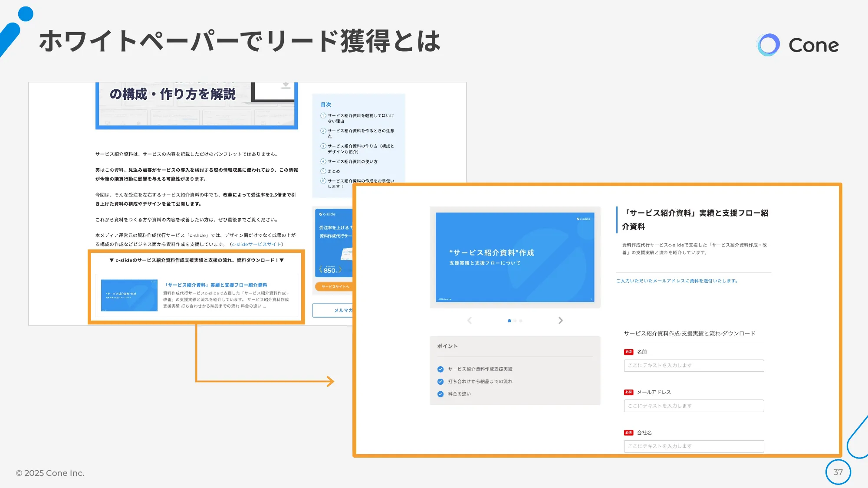868x488 pixels.
Task: Click the right chevron to advance the carousel
Action: click(x=561, y=321)
